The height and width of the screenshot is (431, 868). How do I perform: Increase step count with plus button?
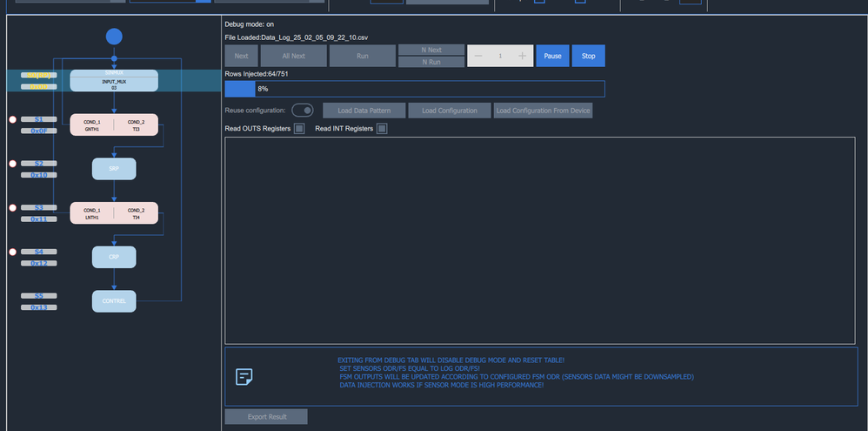[522, 56]
